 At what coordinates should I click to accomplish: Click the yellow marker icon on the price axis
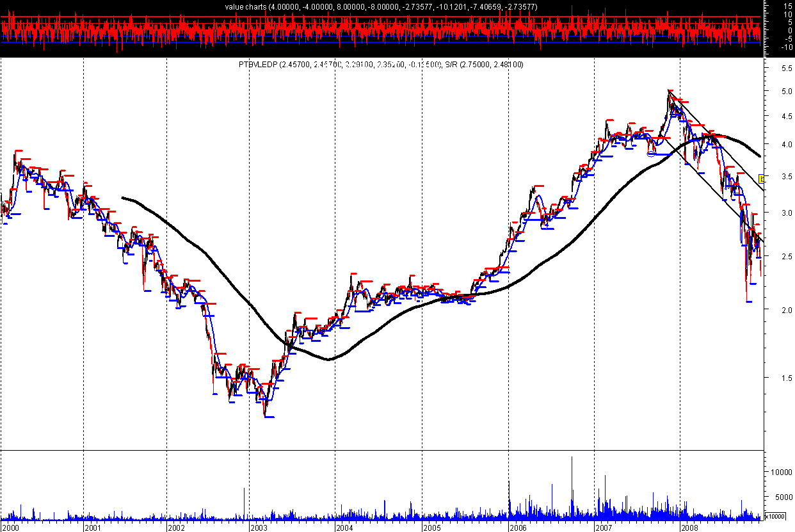pyautogui.click(x=762, y=179)
